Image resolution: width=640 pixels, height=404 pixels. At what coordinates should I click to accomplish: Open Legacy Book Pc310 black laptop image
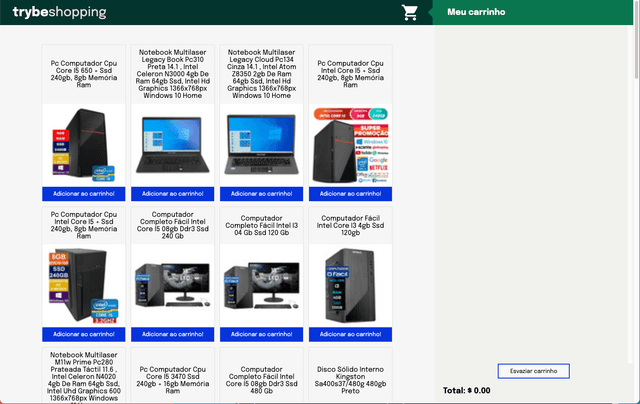(173, 145)
